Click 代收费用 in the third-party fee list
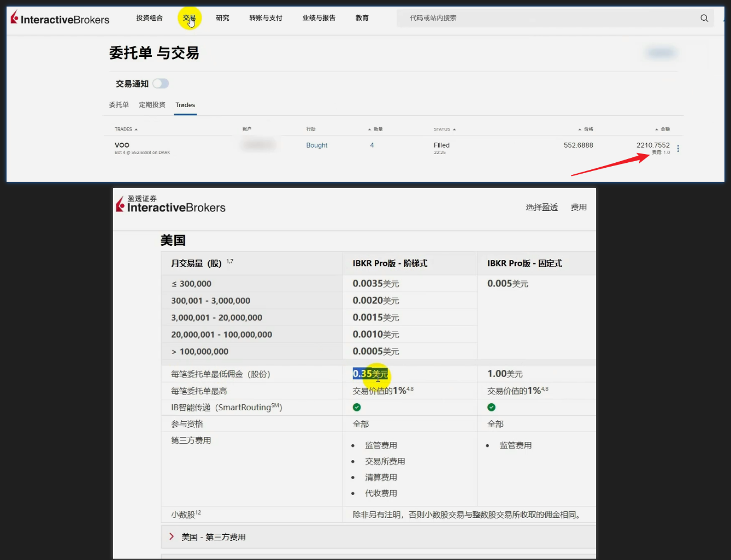Image resolution: width=731 pixels, height=560 pixels. click(381, 493)
